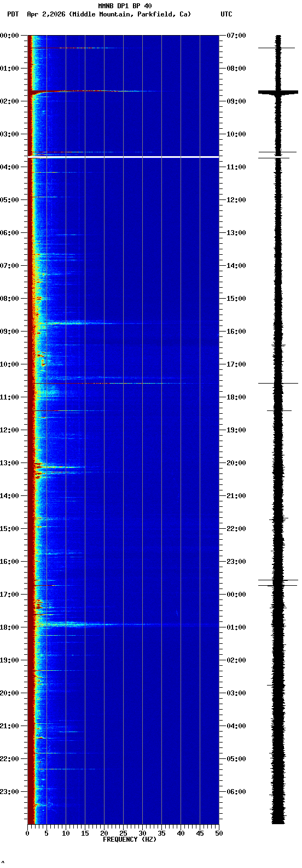Click the 07:00 UTC time label
Image resolution: width=302 pixels, height=868 pixels.
point(236,36)
